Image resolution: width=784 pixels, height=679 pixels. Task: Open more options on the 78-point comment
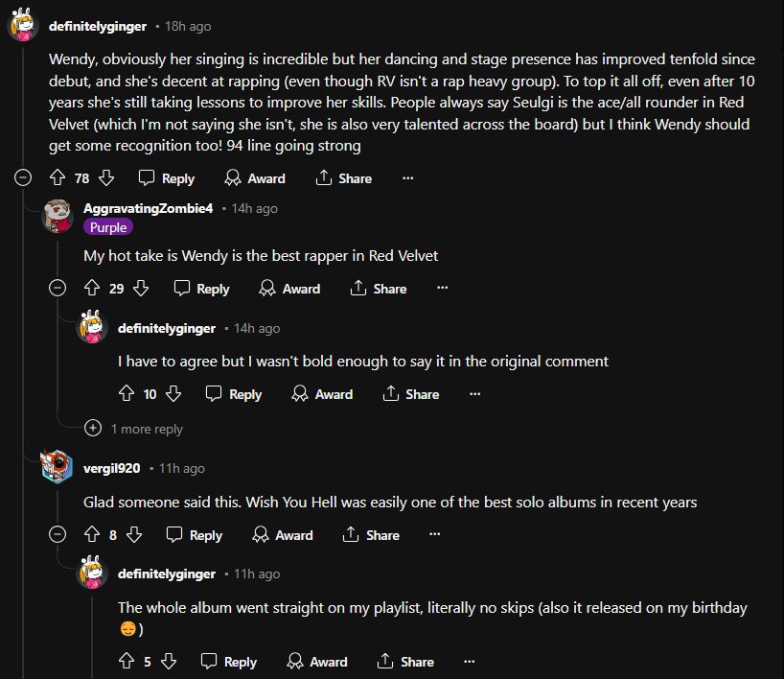(407, 178)
